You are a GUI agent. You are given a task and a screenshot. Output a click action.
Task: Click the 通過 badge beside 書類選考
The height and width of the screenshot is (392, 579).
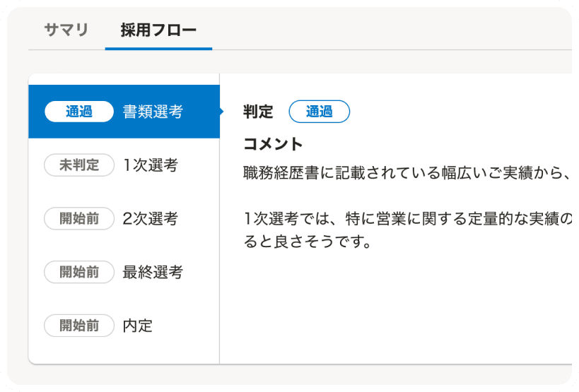(x=79, y=112)
